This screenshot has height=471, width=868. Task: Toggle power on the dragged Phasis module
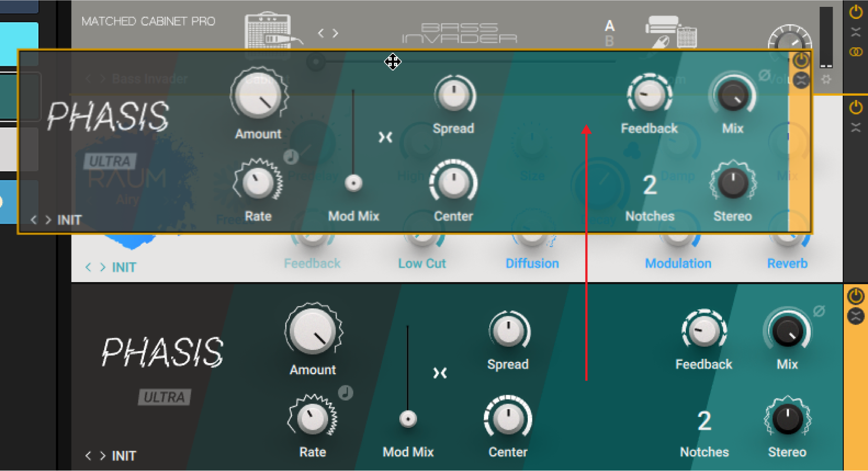801,60
